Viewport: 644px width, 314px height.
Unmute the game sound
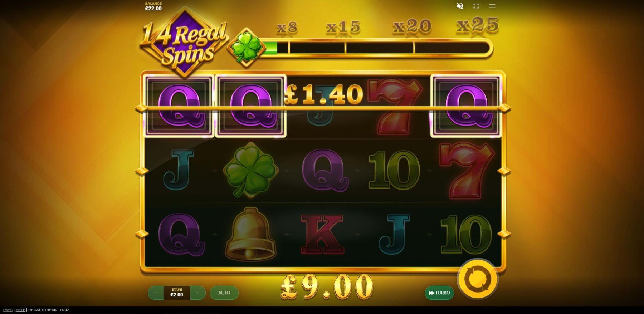[x=460, y=6]
